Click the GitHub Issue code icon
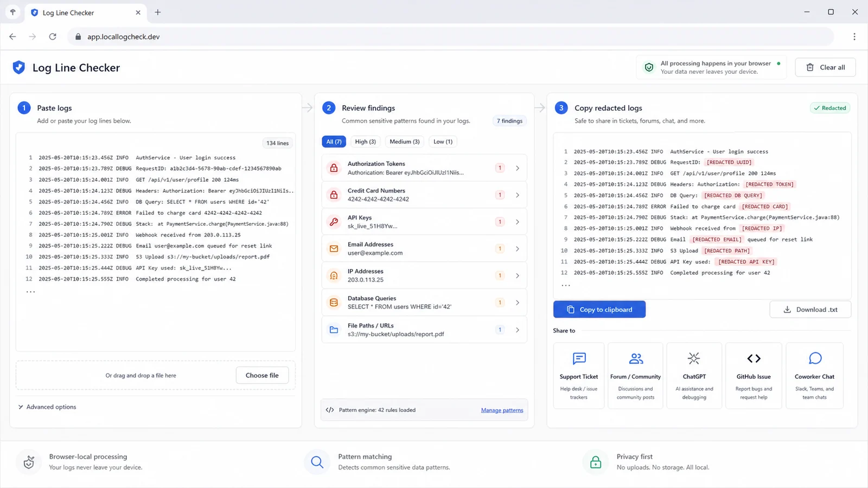Screen dimensions: 868x488 754,358
